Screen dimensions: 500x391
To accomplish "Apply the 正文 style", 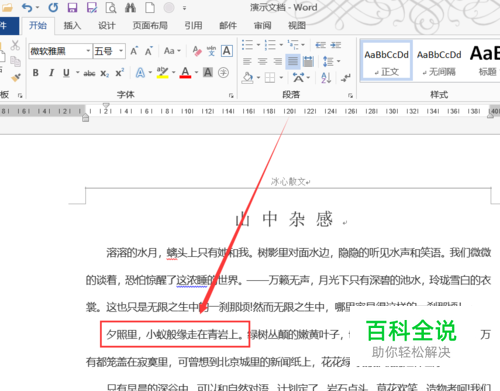I will [x=387, y=61].
